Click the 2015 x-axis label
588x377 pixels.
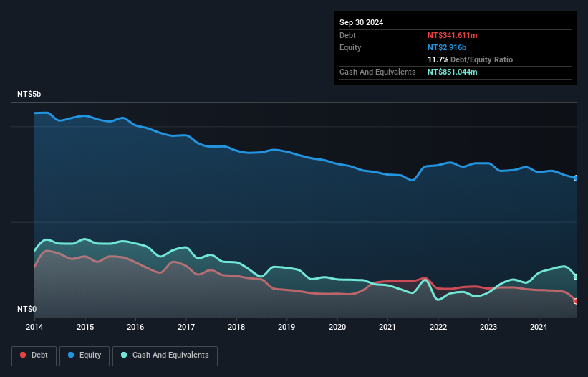(x=85, y=327)
